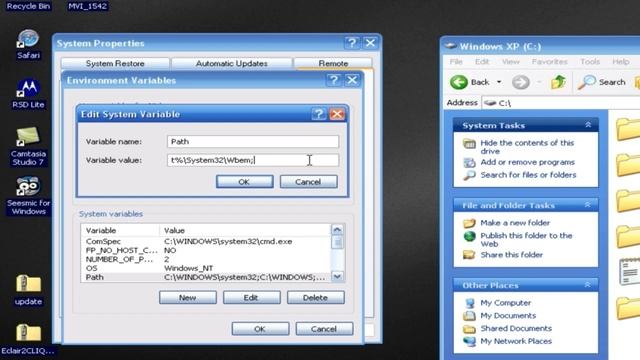
Task: Switch to the Automatic Updates tab
Action: [231, 64]
